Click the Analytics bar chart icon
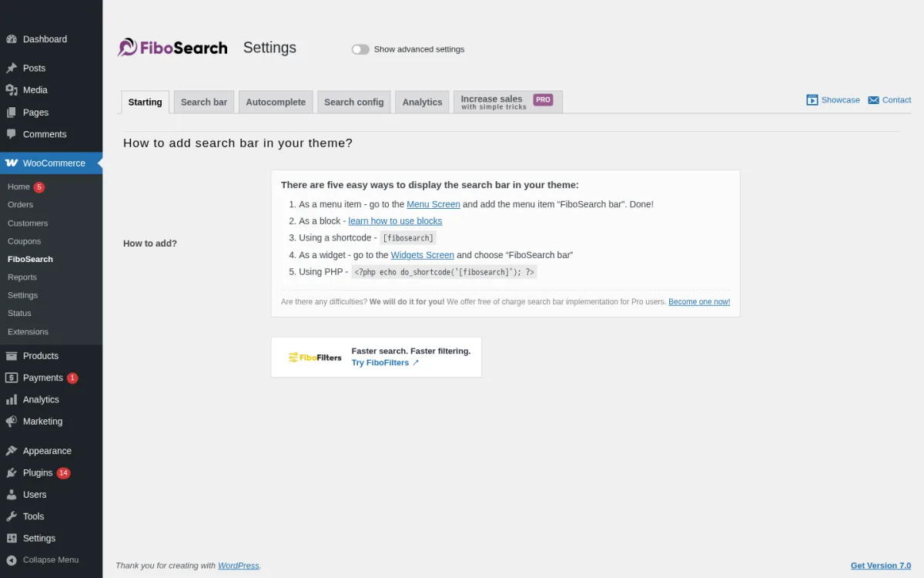924x578 pixels. pos(12,400)
